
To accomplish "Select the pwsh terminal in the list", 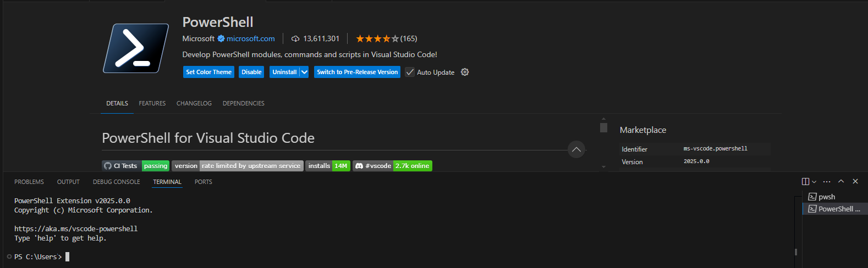I will [835, 197].
